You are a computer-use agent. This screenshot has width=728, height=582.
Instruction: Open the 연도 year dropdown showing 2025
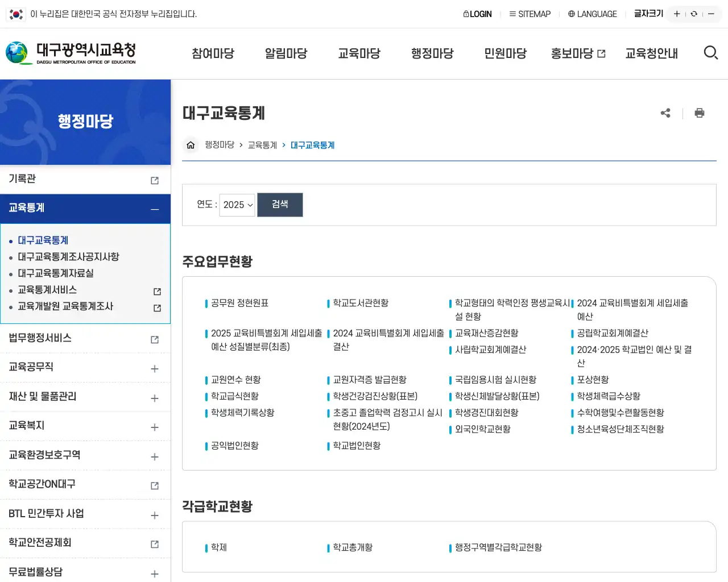[x=237, y=205]
